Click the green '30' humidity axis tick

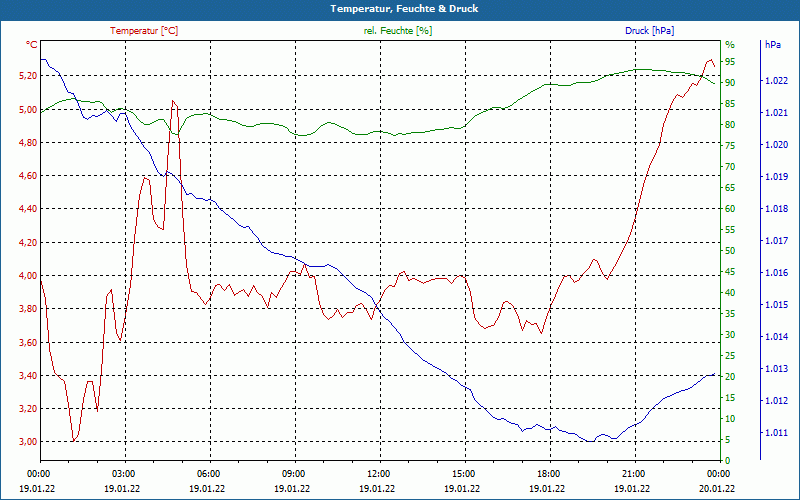730,335
